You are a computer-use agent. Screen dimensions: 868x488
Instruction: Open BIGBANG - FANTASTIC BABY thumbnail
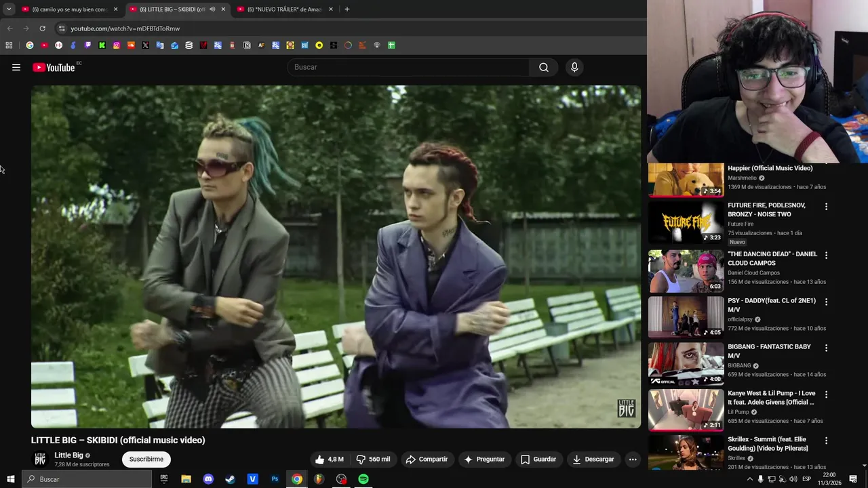(x=686, y=363)
